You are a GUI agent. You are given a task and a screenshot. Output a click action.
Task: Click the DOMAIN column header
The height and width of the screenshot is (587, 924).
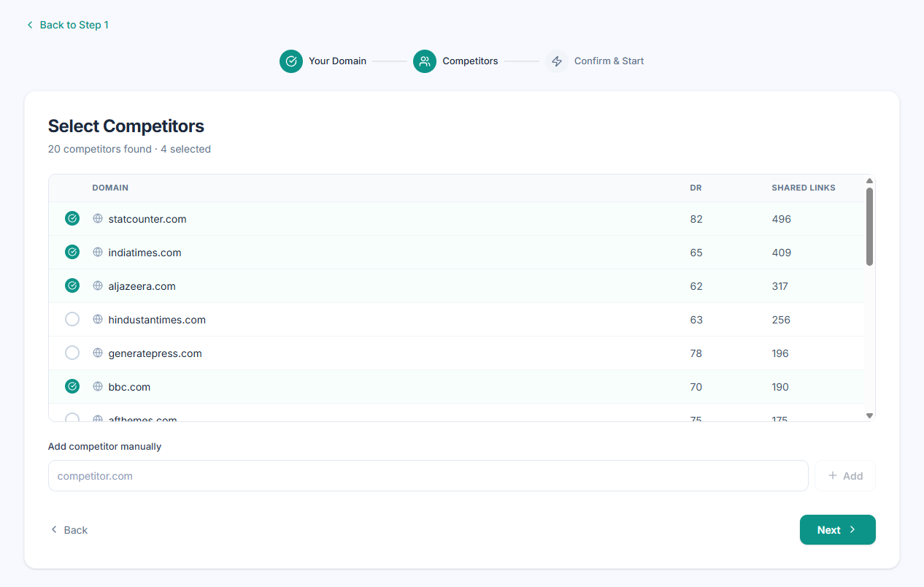110,188
